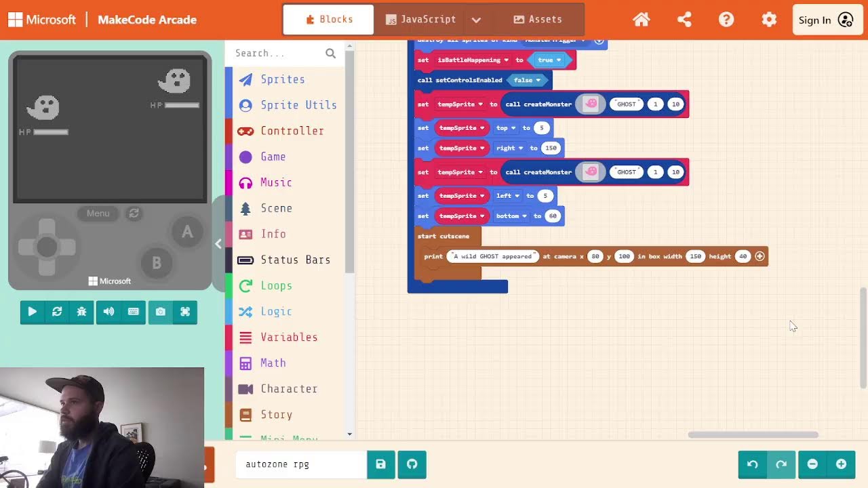Click the workspace vertical scrollbar
Viewport: 868px width, 488px height.
coord(863,339)
